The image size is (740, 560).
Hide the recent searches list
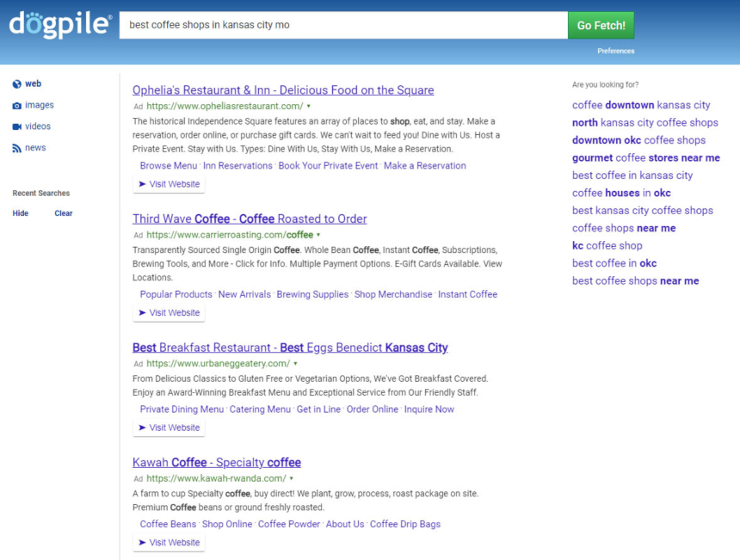(21, 213)
